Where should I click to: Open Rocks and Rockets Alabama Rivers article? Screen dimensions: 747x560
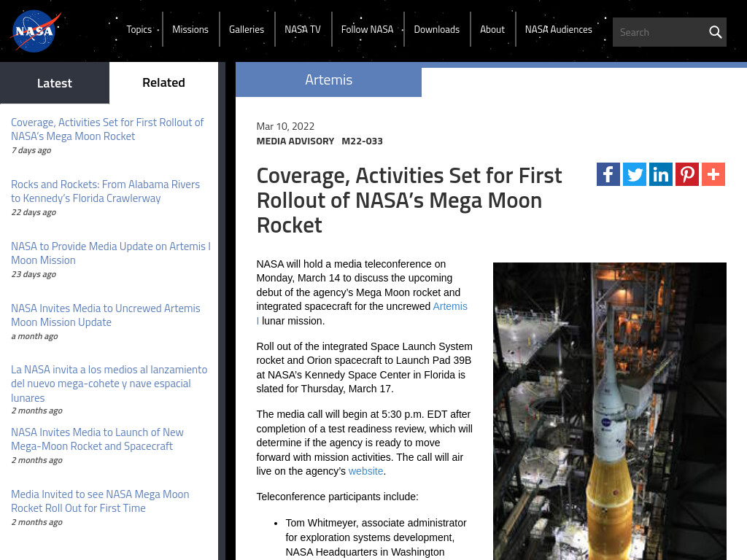(x=105, y=191)
